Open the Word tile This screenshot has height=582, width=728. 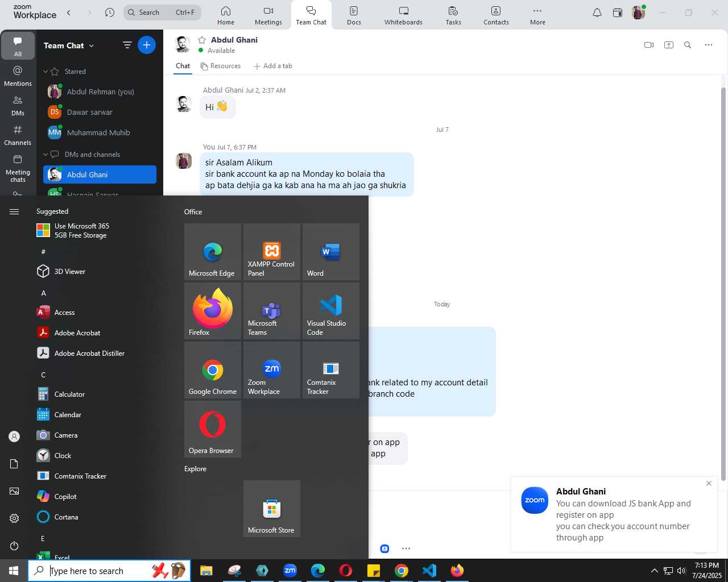pos(331,252)
